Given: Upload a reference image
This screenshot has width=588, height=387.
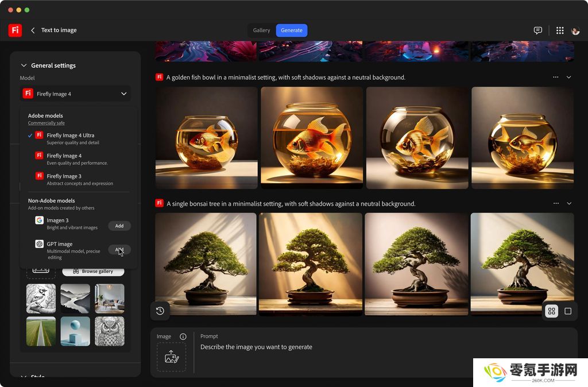Looking at the screenshot, I should tap(172, 357).
